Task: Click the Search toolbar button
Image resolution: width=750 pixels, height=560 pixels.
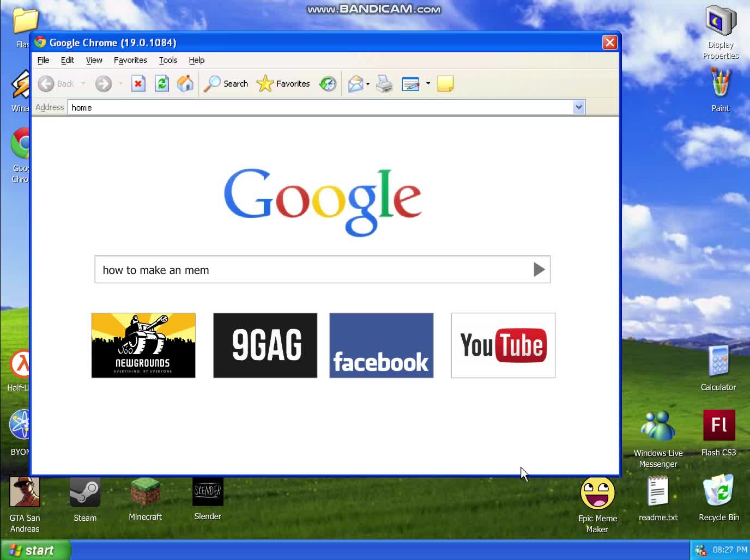Action: pos(226,84)
